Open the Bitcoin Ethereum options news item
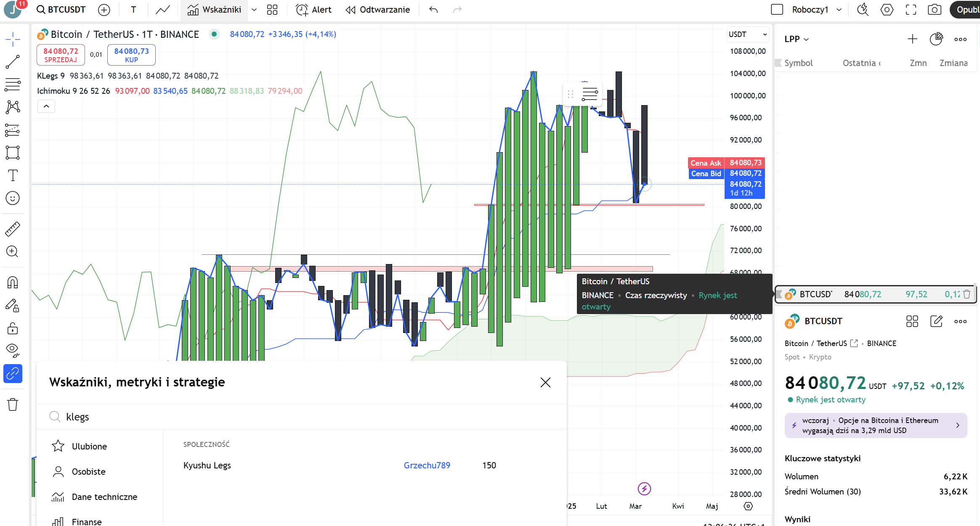 876,426
